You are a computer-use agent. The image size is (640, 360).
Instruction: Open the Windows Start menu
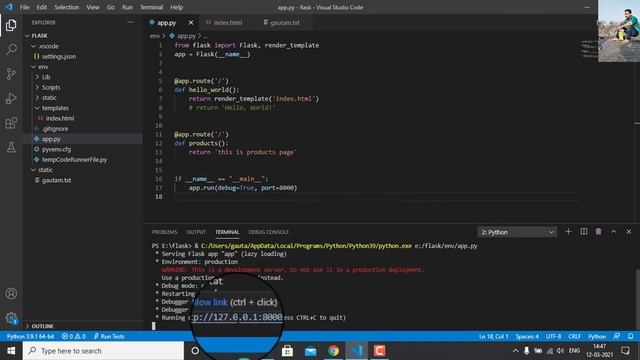tap(11, 351)
